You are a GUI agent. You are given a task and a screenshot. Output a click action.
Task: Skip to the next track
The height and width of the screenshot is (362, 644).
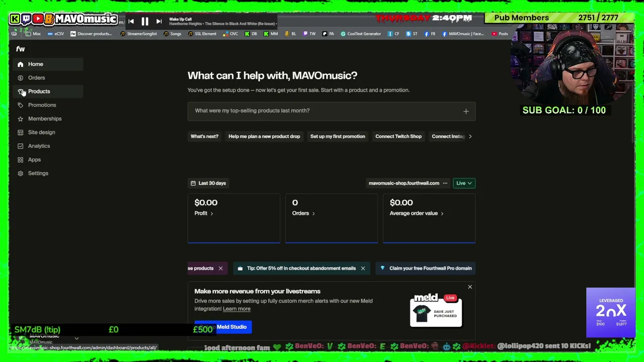pyautogui.click(x=159, y=21)
